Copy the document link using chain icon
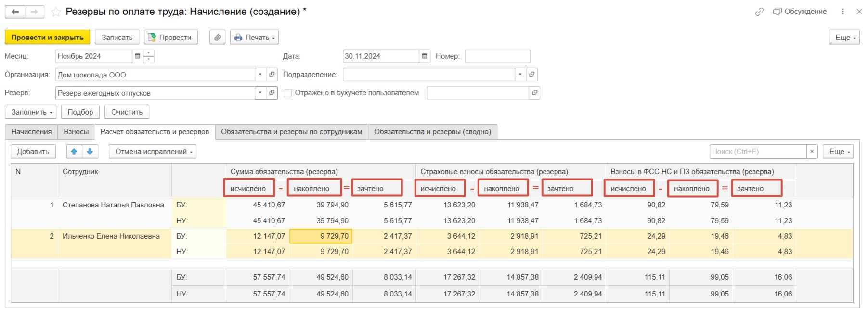The image size is (868, 309). pyautogui.click(x=759, y=12)
